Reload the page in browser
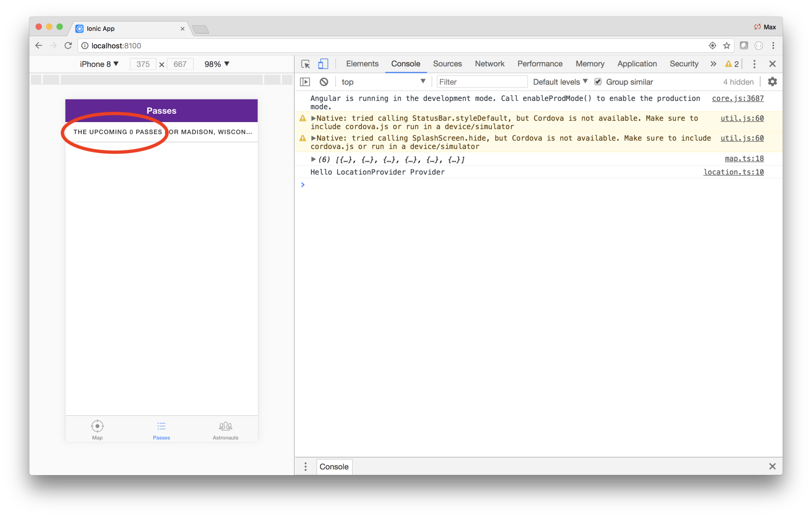 click(x=68, y=46)
